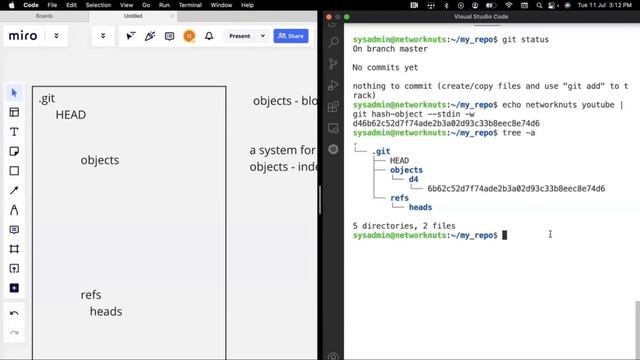Image resolution: width=640 pixels, height=360 pixels.
Task: Click the round icon below Remote Explorer
Action: [333, 149]
